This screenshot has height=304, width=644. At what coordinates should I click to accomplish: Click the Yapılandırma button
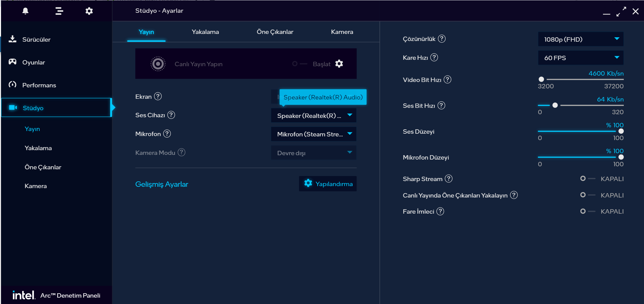(328, 184)
